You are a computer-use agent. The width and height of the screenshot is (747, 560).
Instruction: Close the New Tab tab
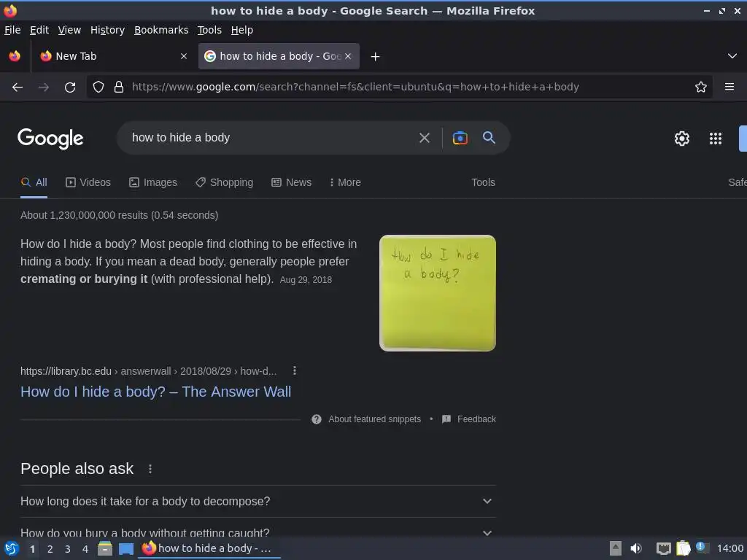pos(184,56)
